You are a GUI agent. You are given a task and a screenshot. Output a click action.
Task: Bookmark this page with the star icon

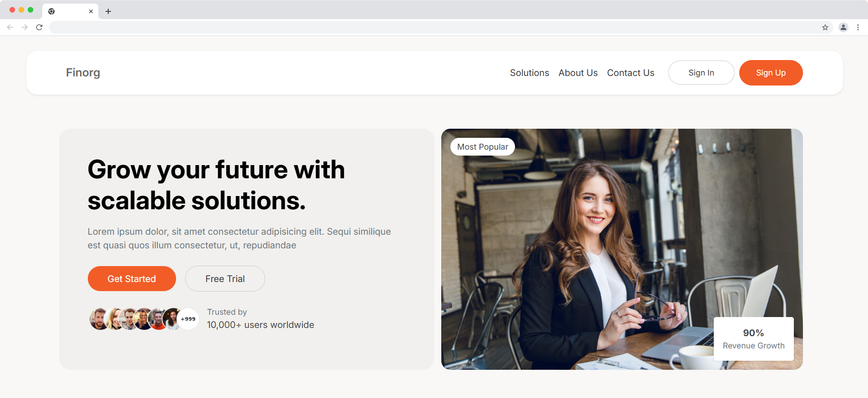pos(825,27)
